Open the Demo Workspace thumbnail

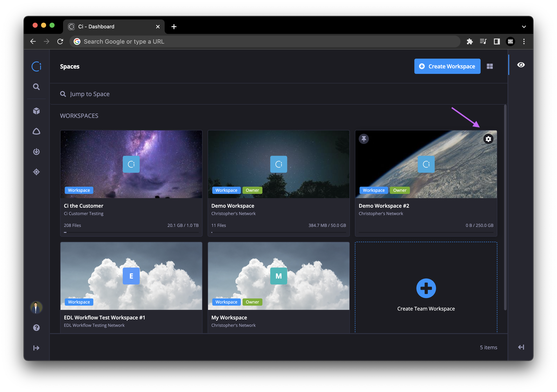(278, 164)
